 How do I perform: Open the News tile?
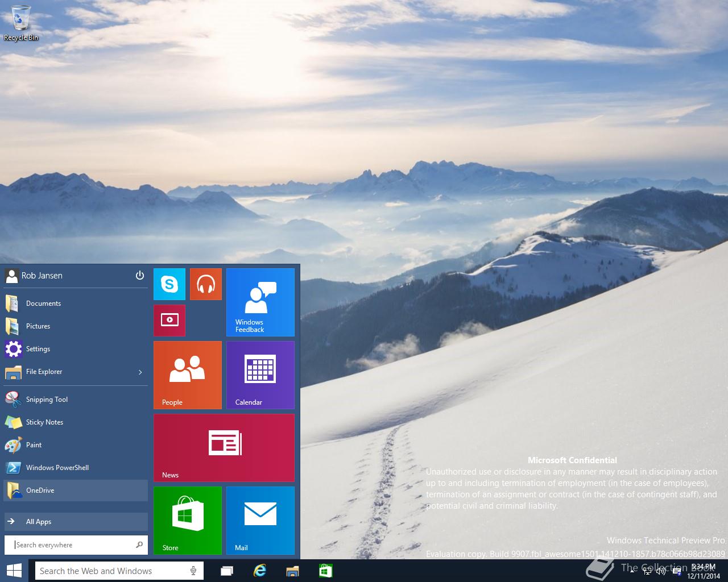[224, 448]
